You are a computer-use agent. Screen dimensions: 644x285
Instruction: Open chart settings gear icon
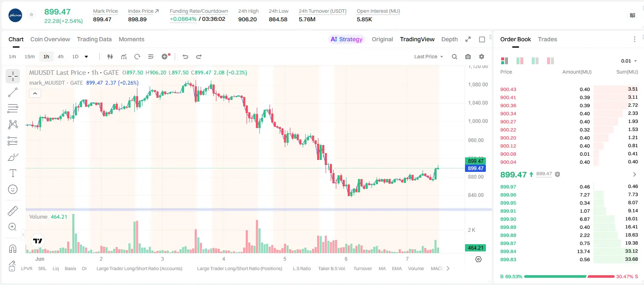pyautogui.click(x=482, y=57)
